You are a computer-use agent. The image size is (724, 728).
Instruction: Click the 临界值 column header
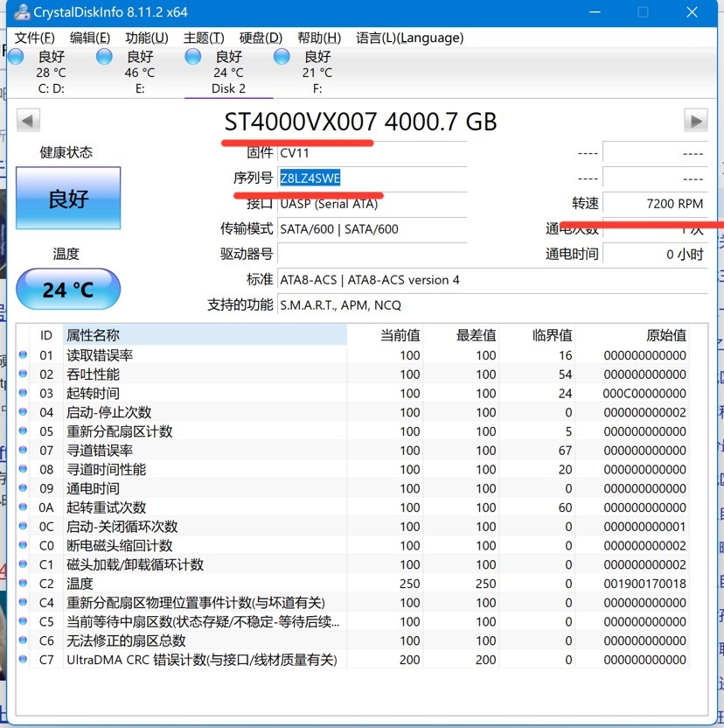(x=537, y=335)
